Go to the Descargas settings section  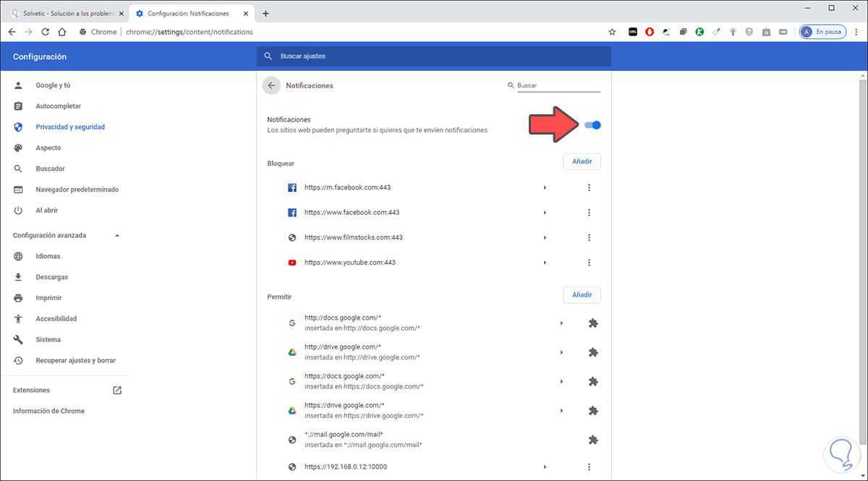click(x=52, y=277)
